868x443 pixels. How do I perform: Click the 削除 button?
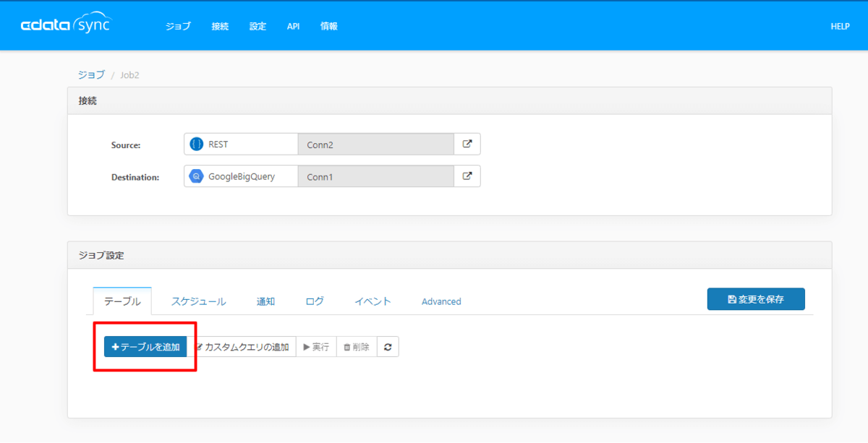(x=357, y=347)
